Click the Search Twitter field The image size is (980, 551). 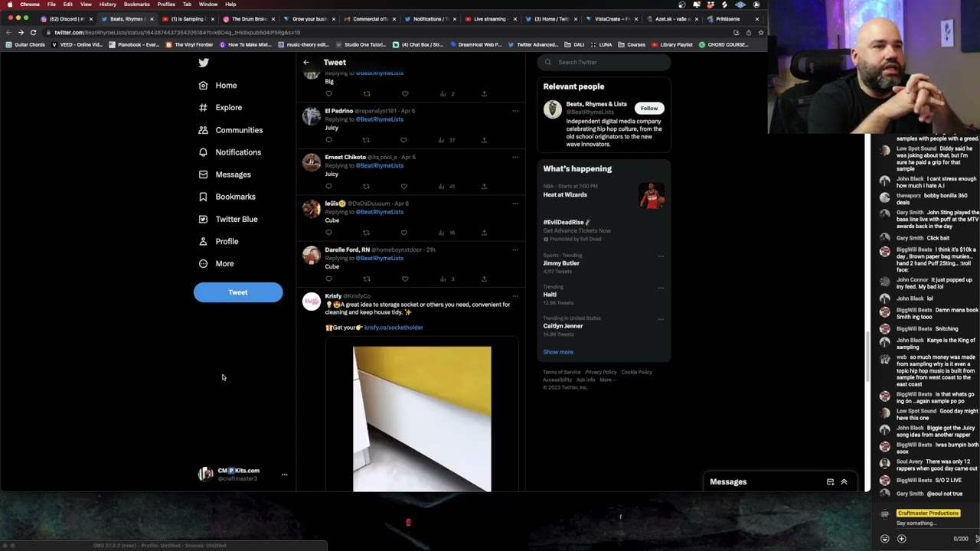pos(604,62)
